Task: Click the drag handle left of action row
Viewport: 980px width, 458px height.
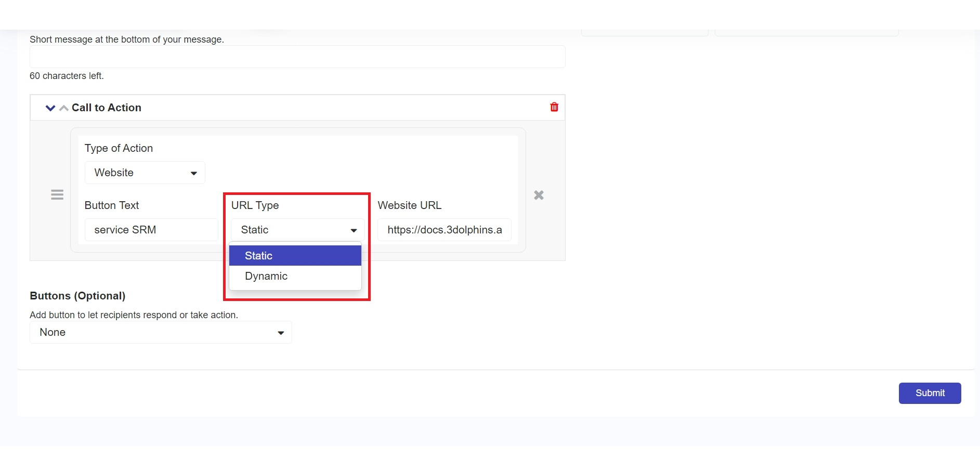Action: point(57,195)
